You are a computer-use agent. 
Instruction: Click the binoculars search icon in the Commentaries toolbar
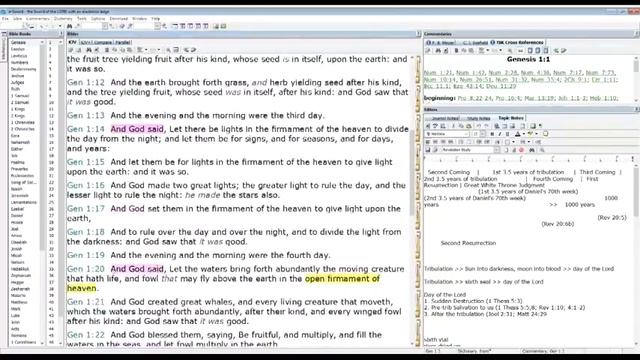pos(438,51)
